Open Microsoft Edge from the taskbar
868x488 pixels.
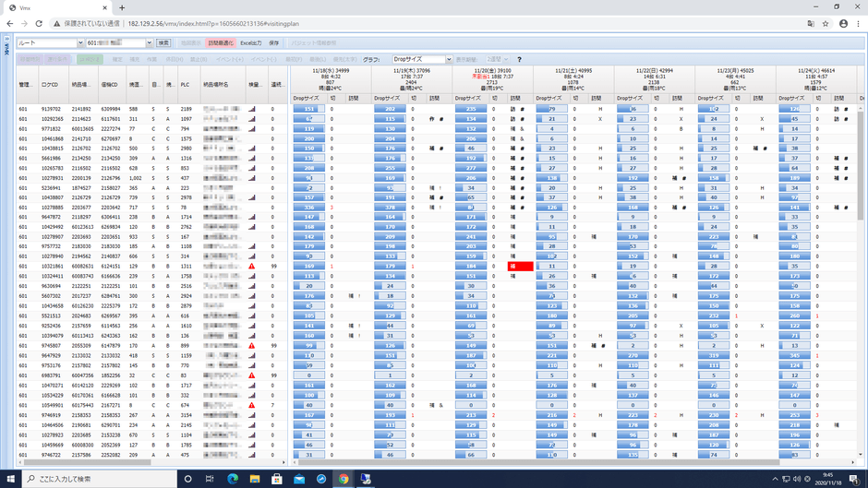233,479
